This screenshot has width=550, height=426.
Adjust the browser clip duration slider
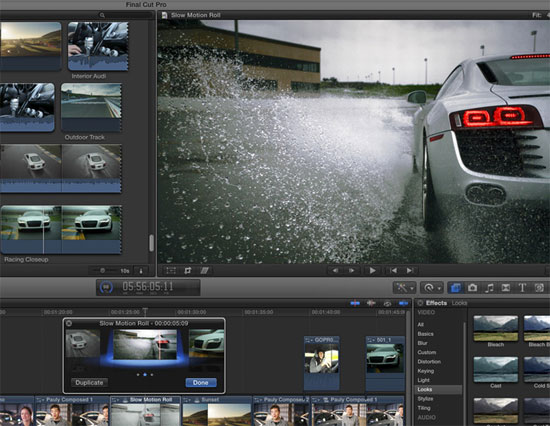pyautogui.click(x=102, y=271)
